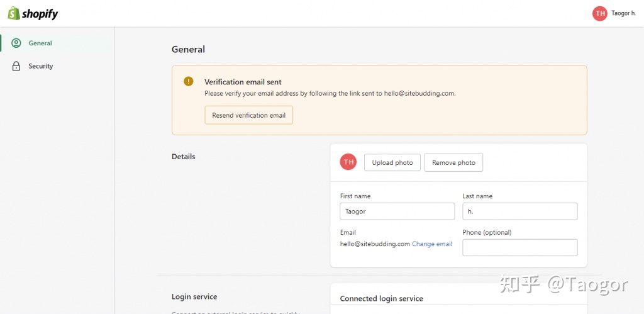Click the Security lock icon in sidebar
644x314 pixels.
pyautogui.click(x=16, y=66)
